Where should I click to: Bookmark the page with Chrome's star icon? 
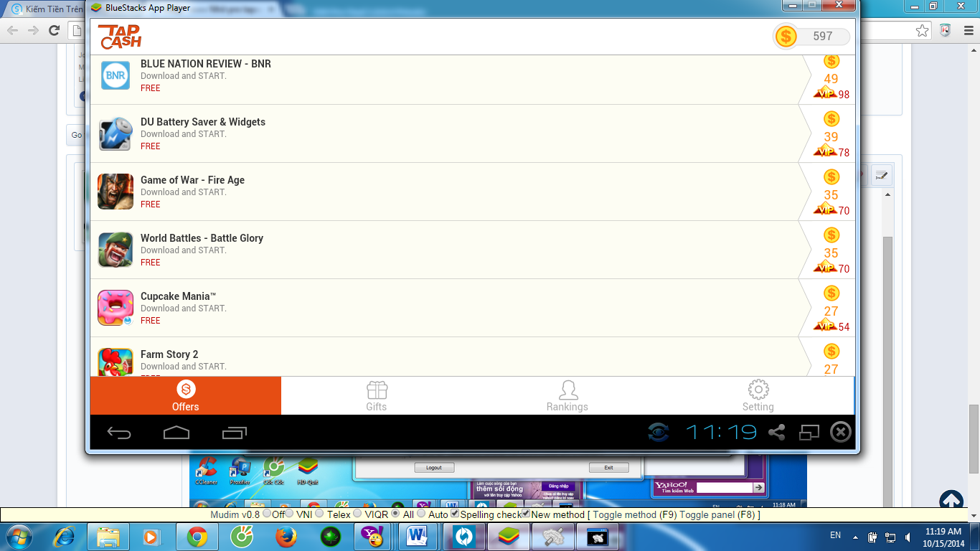click(x=923, y=30)
